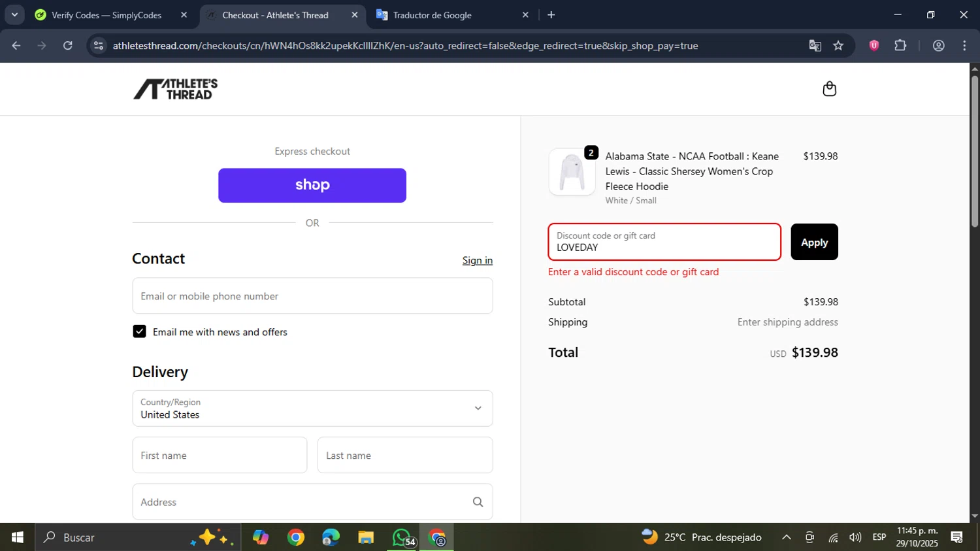Open a new tab with plus icon

coord(551,14)
